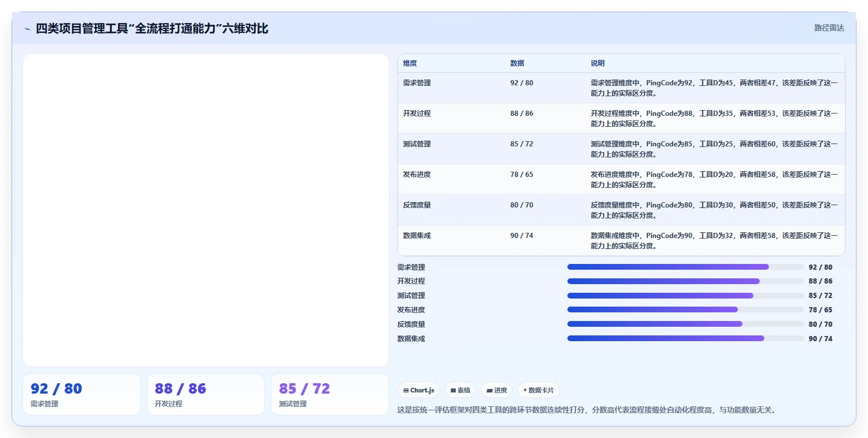Click the 90 / 74 value in the table
This screenshot has width=868, height=438.
[522, 236]
